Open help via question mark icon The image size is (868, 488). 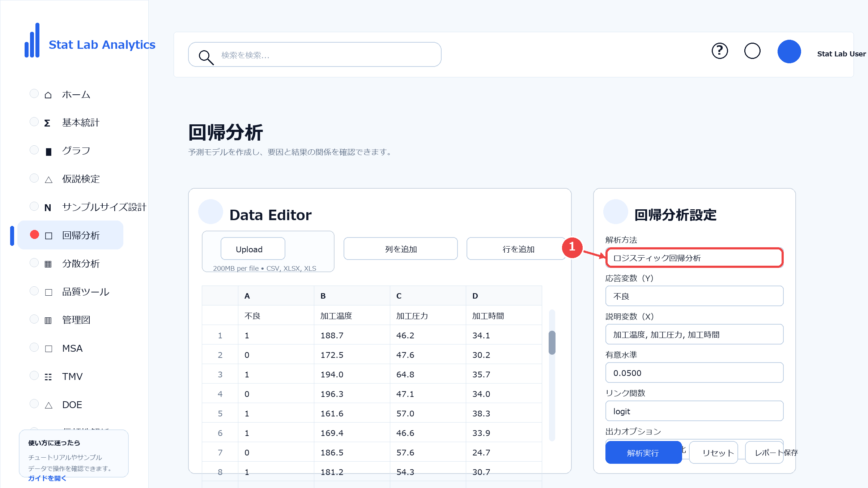720,51
